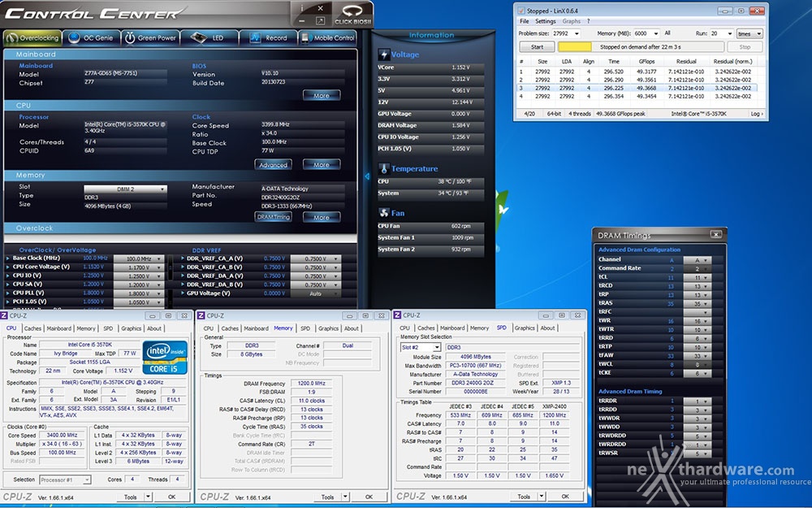Open the DDR_VREF_CA_A 0.7500 V dropdown
This screenshot has width=812, height=508.
pos(315,258)
